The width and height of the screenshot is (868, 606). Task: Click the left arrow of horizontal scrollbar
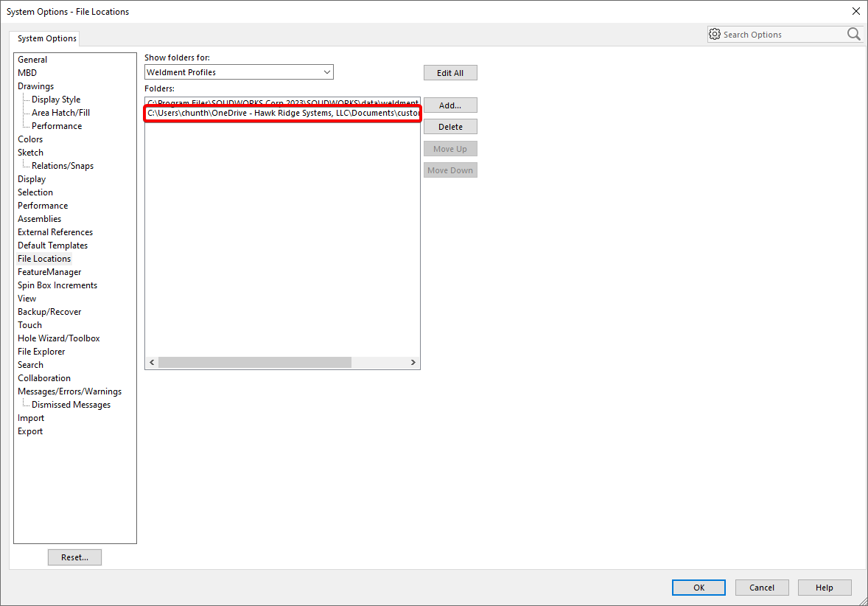(x=152, y=362)
